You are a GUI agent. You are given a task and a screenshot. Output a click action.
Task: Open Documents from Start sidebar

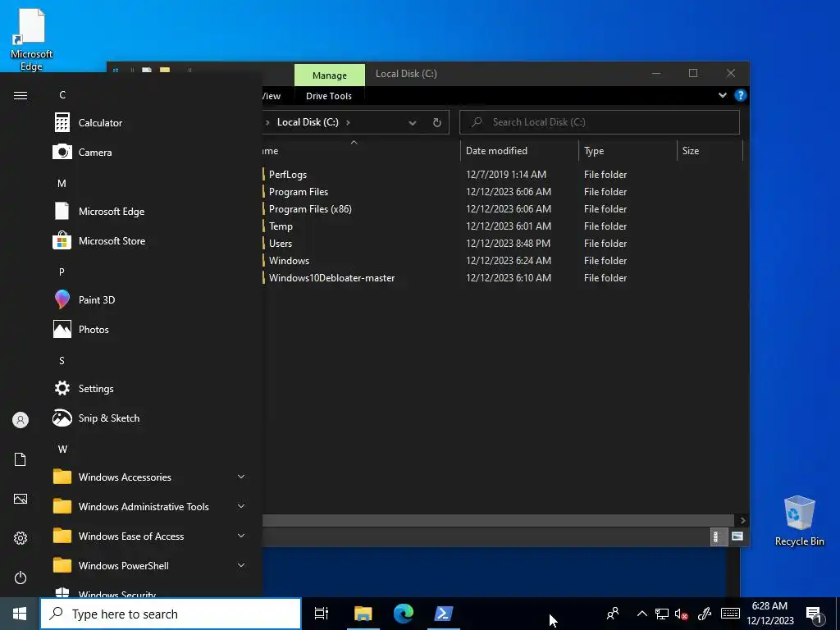(x=21, y=459)
